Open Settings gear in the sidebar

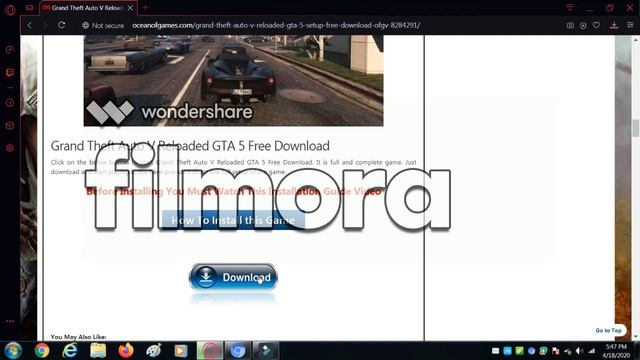pyautogui.click(x=10, y=148)
